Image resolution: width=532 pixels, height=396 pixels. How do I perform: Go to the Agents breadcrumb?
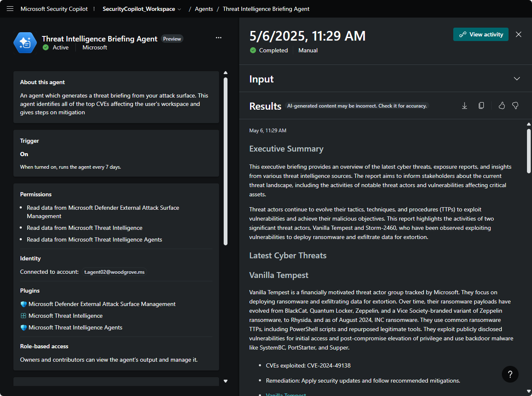(204, 9)
